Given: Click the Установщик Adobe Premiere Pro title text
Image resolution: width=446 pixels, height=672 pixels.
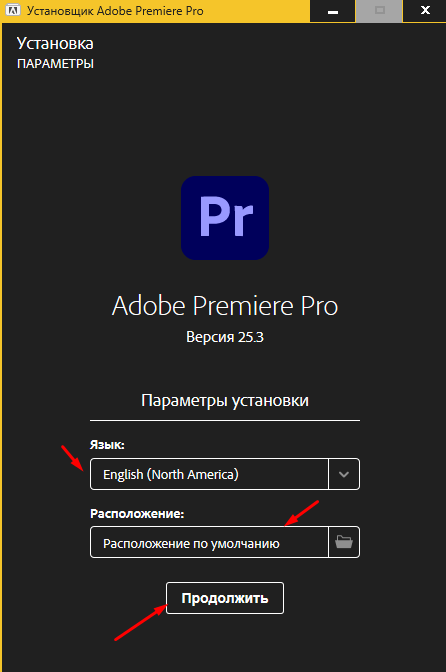Looking at the screenshot, I should [115, 11].
